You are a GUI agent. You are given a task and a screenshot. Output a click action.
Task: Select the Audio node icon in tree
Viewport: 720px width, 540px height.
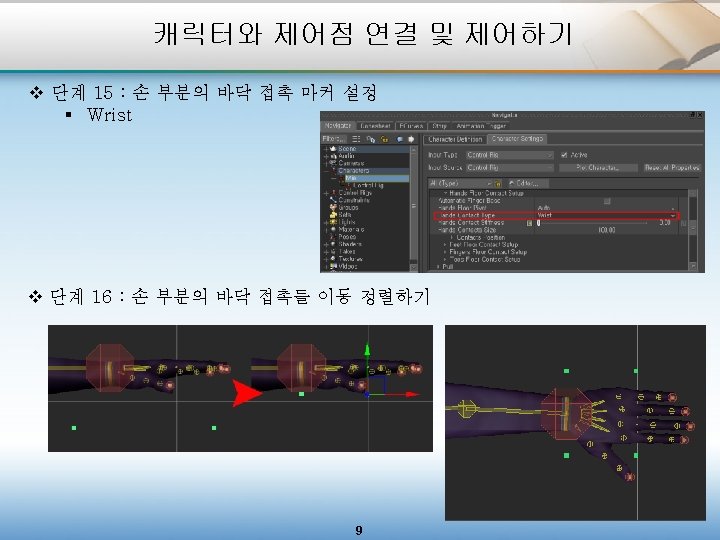click(333, 156)
